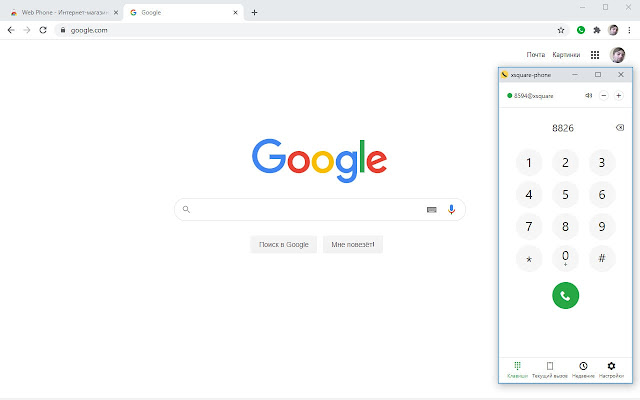Close the Web Phone tab
This screenshot has width=640, height=400.
(x=116, y=13)
